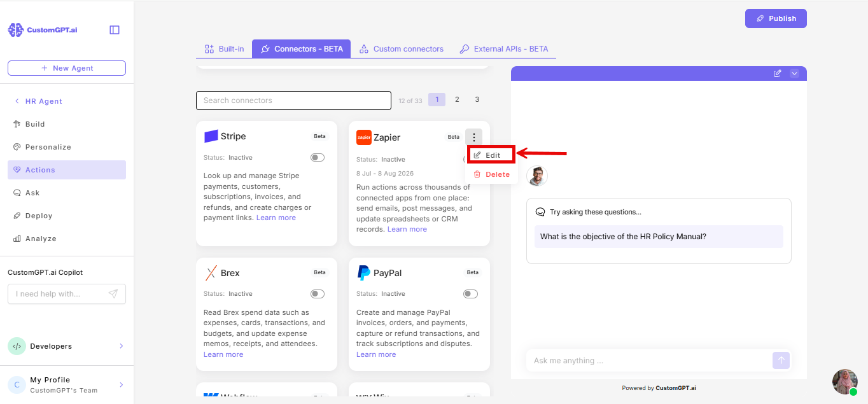Click the Zapier Beta badge

(453, 137)
